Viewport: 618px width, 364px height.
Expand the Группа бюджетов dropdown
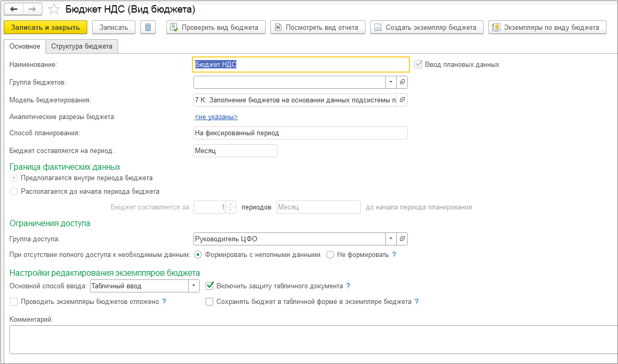(392, 82)
